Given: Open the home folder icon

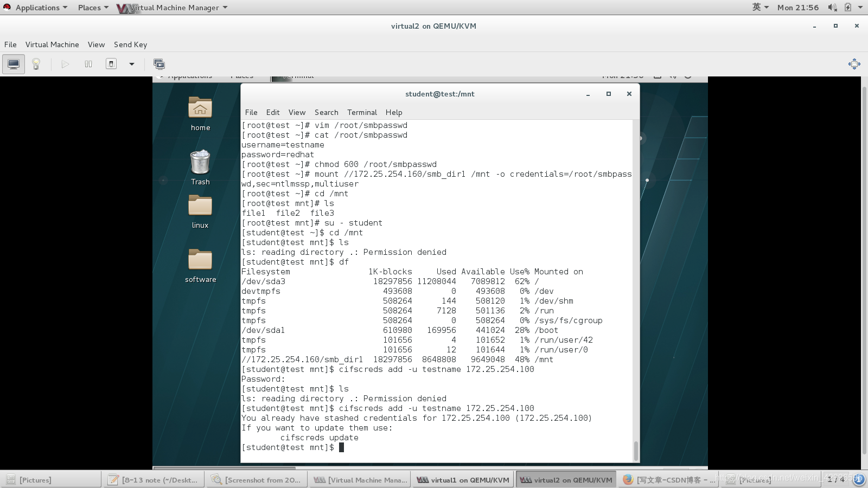Looking at the screenshot, I should 200,114.
